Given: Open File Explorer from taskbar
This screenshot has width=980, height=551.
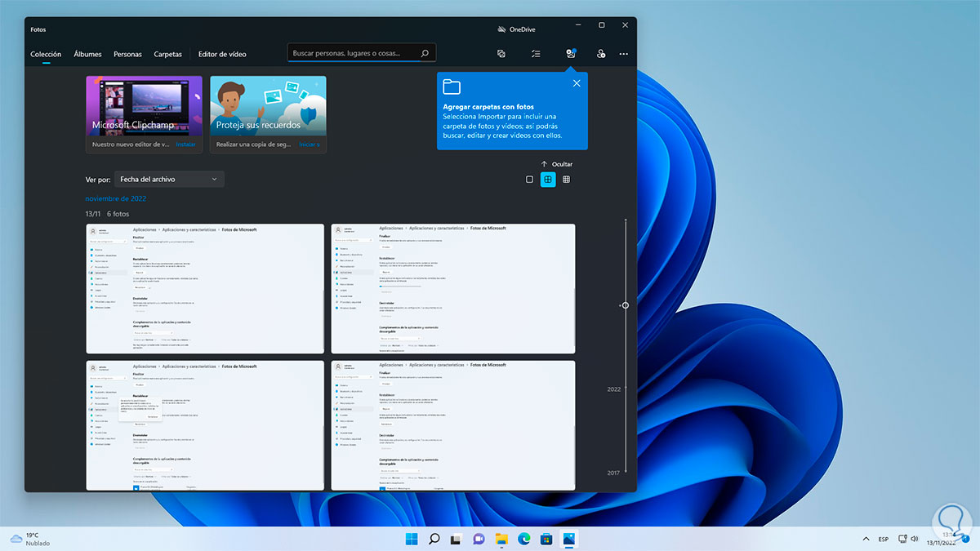Looking at the screenshot, I should click(501, 539).
